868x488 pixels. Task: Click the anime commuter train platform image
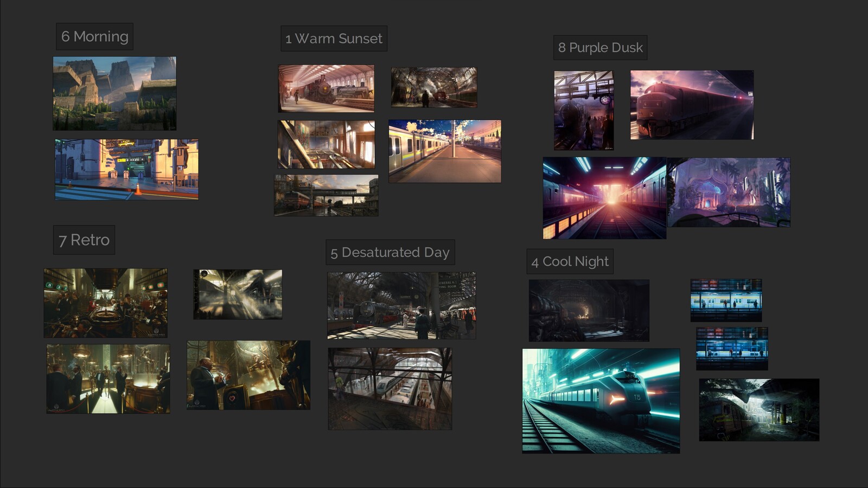point(445,151)
